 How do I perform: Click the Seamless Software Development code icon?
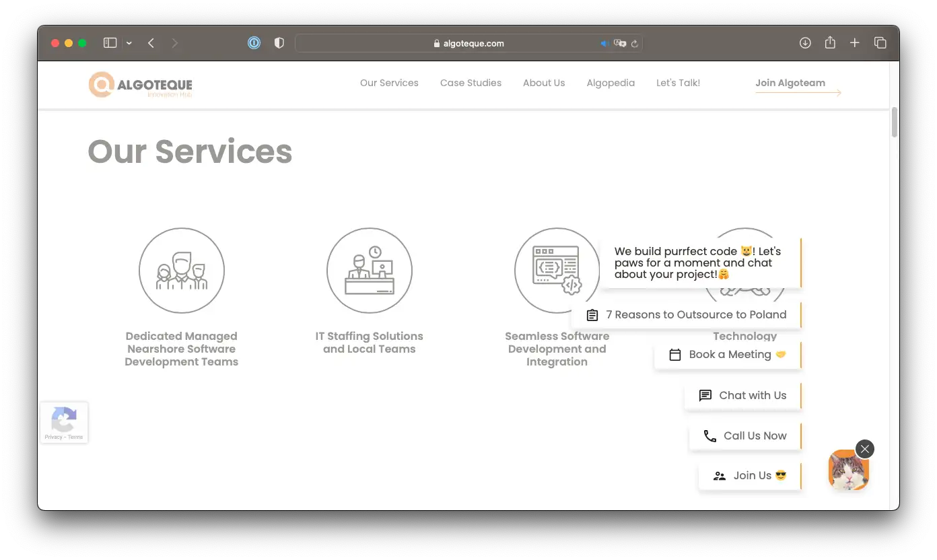(x=556, y=271)
